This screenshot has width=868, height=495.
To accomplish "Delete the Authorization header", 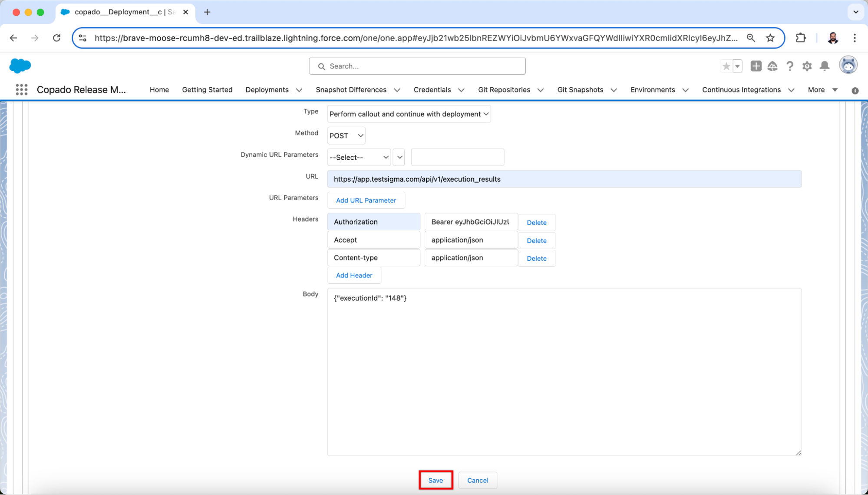I will click(x=536, y=223).
